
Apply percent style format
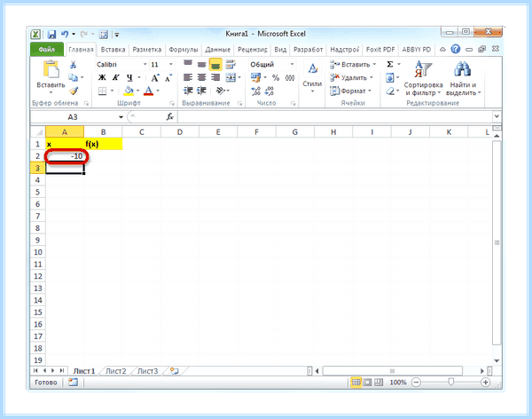click(276, 78)
